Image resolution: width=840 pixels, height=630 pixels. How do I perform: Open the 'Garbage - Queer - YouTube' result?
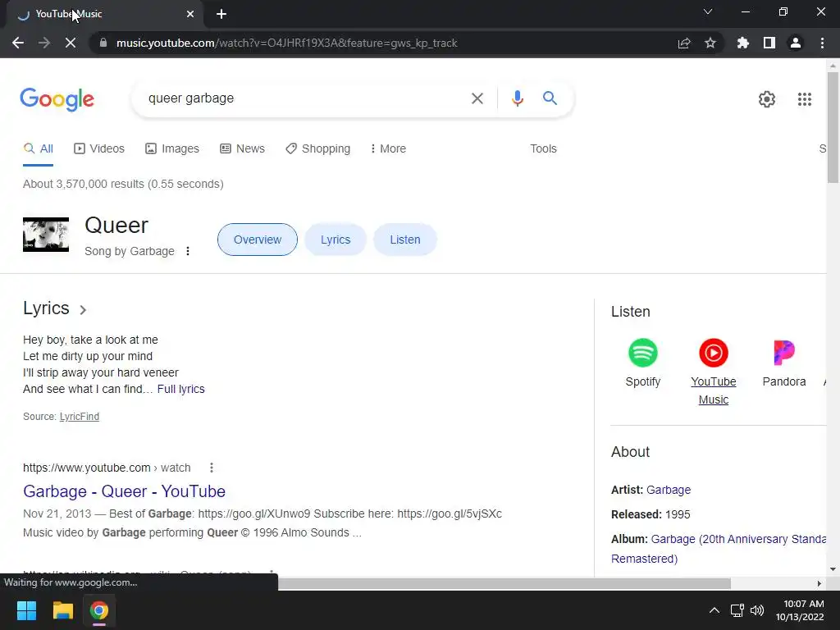pyautogui.click(x=125, y=491)
